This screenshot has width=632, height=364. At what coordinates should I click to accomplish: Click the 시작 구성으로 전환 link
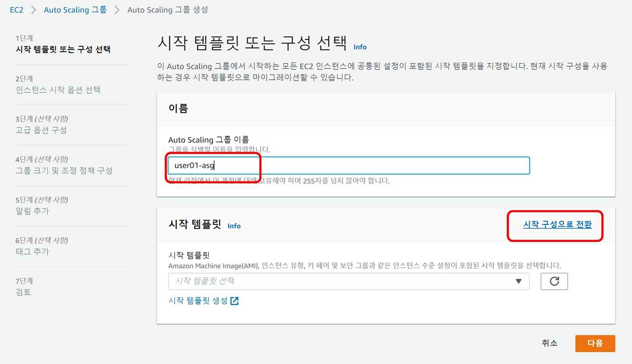click(557, 225)
